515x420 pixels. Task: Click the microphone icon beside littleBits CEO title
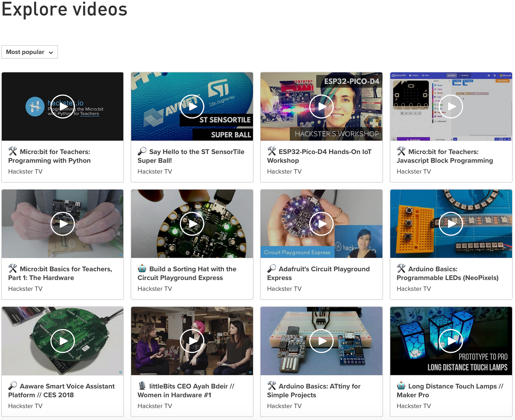[x=142, y=386]
